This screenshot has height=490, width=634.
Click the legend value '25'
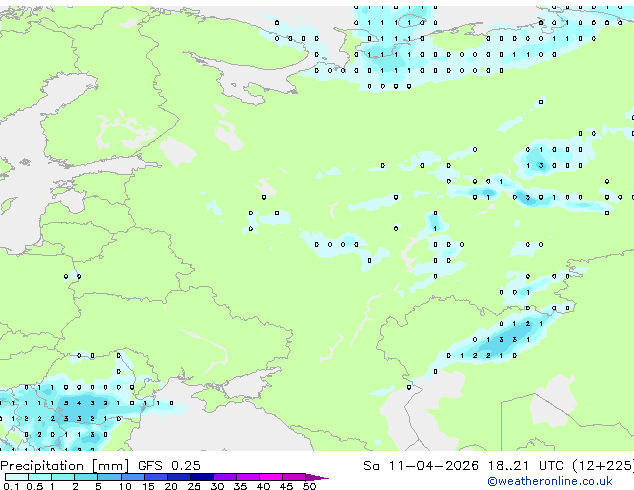[194, 486]
